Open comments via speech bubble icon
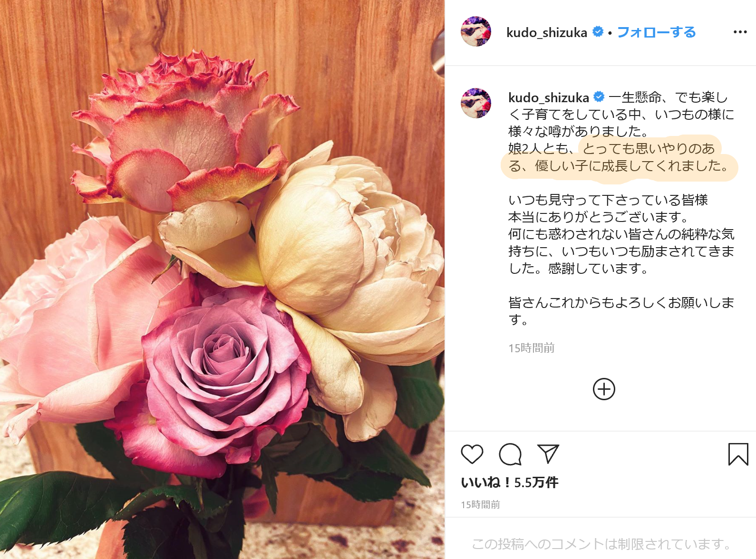756x559 pixels. 510,454
